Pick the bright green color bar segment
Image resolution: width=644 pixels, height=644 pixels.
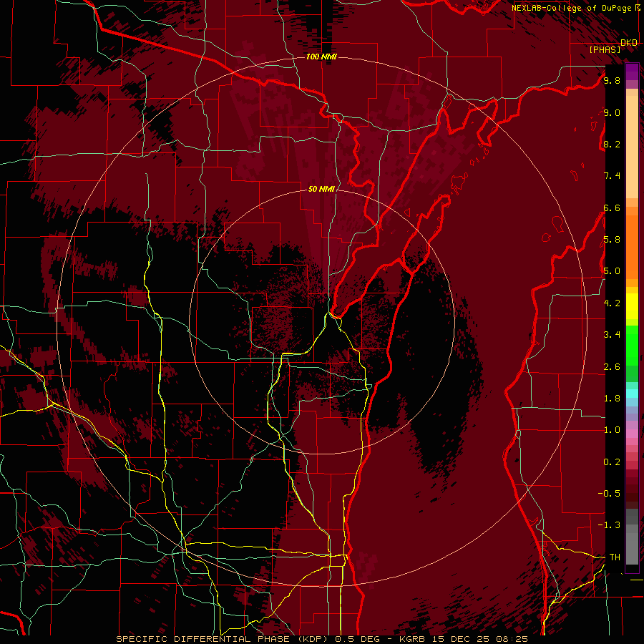(x=632, y=346)
